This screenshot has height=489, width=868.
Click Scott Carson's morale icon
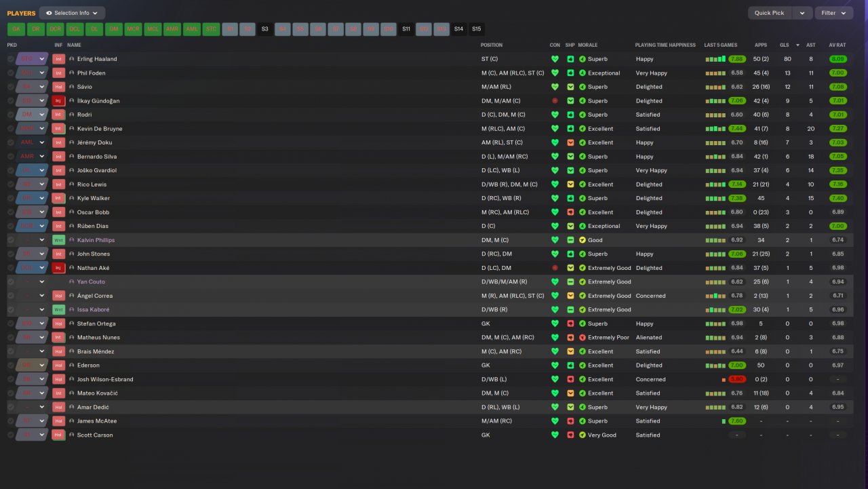[583, 435]
